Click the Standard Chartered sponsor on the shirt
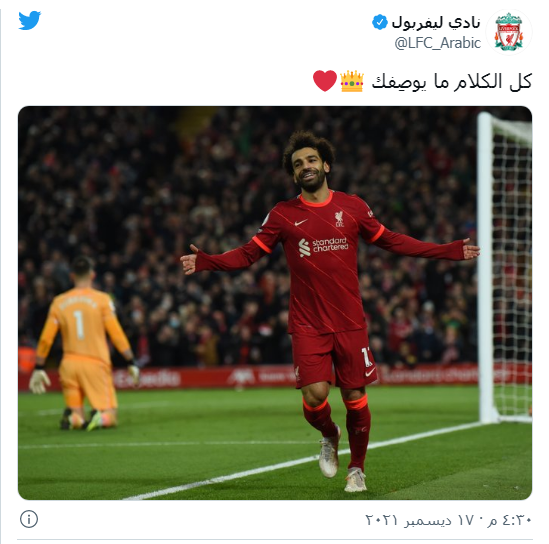The width and height of the screenshot is (549, 544). (324, 246)
